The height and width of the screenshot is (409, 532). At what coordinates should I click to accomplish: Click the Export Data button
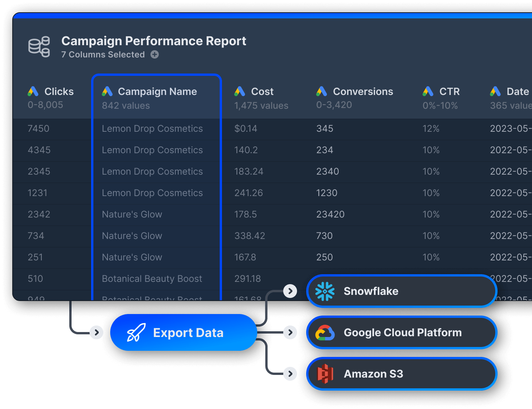pos(184,332)
